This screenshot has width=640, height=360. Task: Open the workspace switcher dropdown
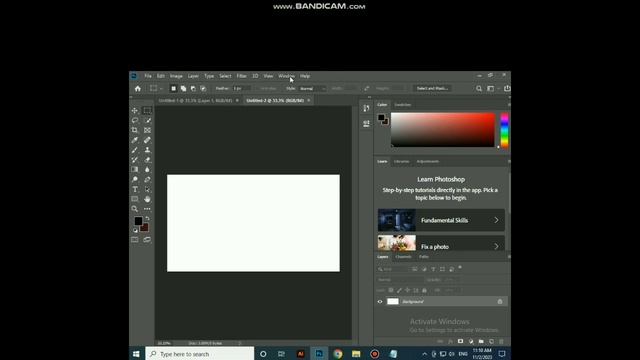click(492, 89)
